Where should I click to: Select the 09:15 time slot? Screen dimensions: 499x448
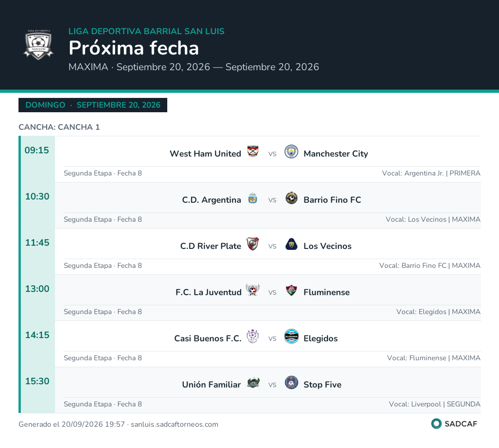(x=37, y=150)
